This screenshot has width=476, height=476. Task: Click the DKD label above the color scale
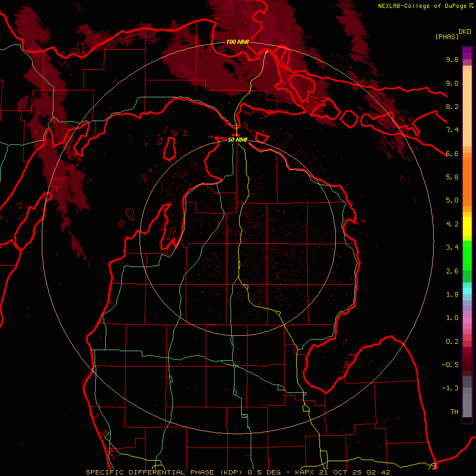[465, 32]
